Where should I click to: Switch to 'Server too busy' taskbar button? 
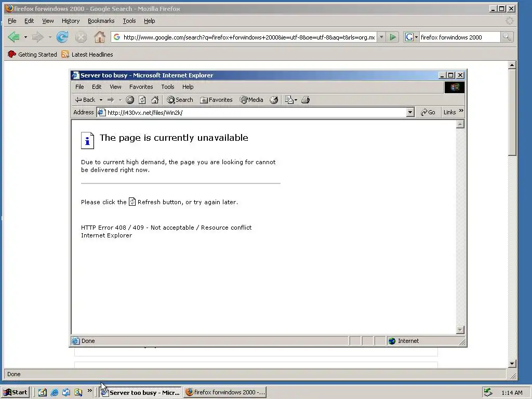(140, 392)
